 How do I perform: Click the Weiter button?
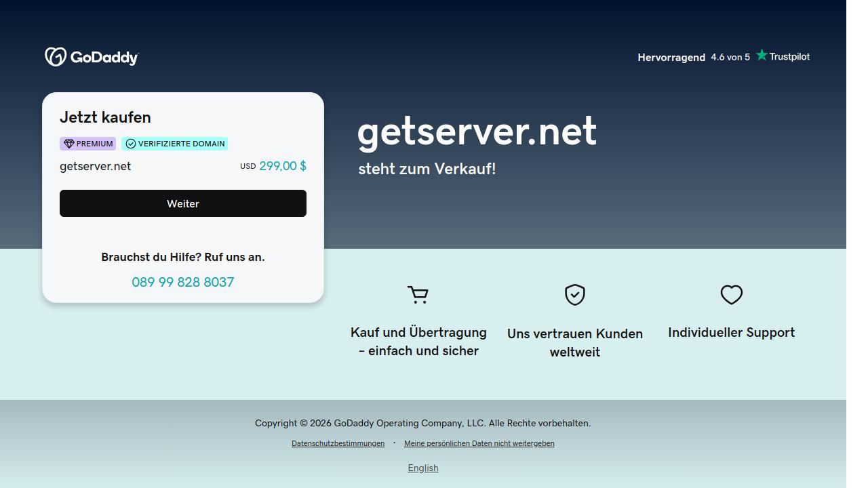(x=183, y=203)
